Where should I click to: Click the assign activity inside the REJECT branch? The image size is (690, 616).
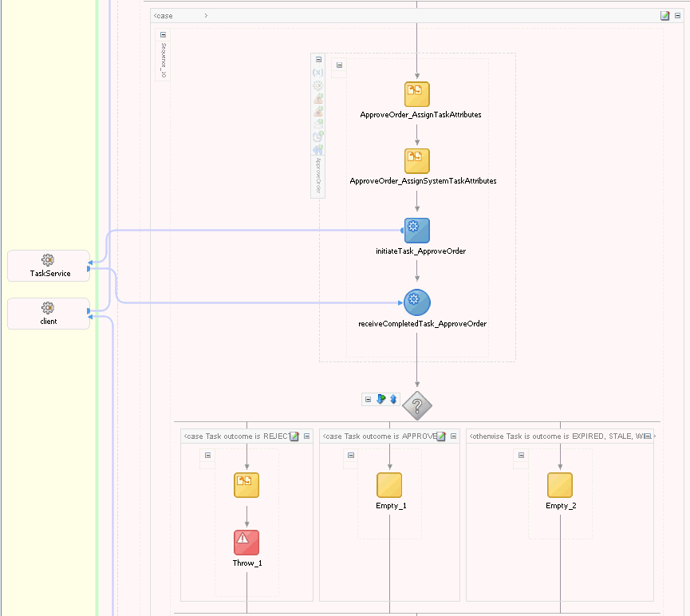pyautogui.click(x=246, y=484)
